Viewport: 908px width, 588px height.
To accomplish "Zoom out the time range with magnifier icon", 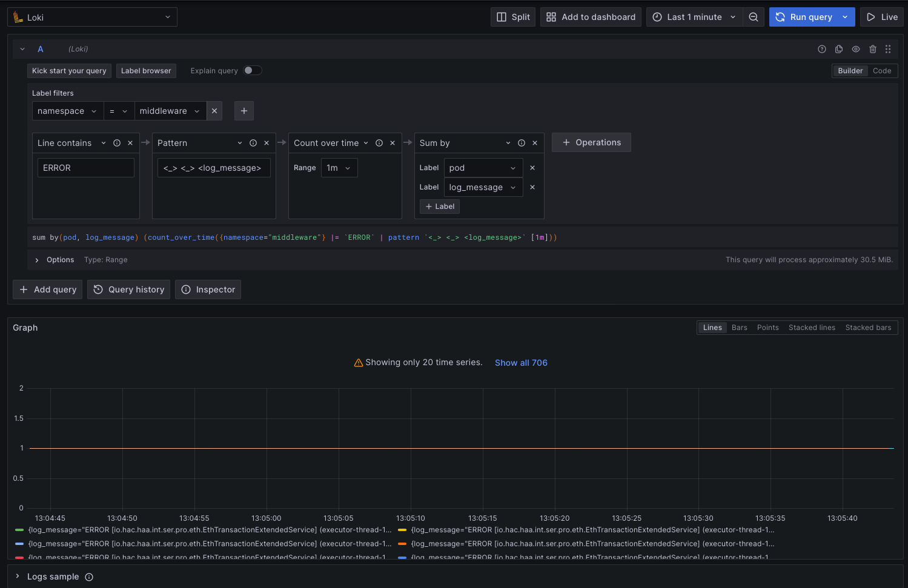I will click(754, 17).
